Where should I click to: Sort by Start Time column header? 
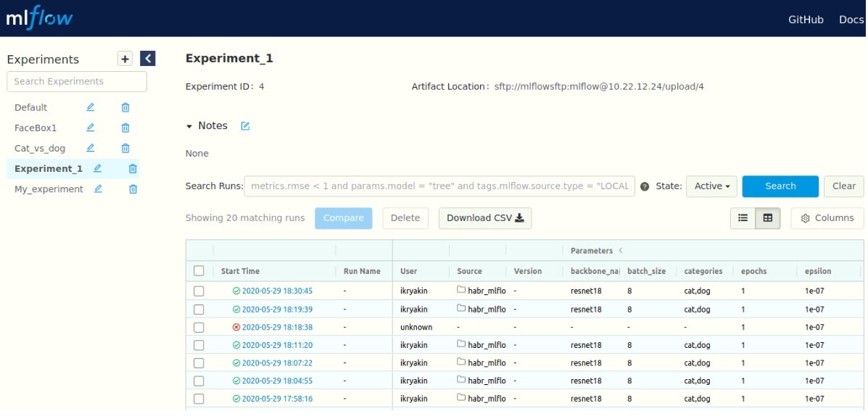[240, 271]
